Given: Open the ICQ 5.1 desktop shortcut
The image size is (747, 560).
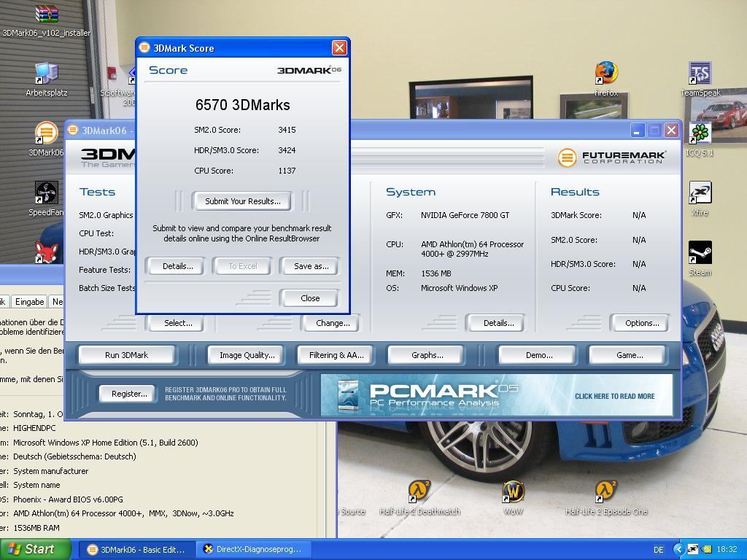Looking at the screenshot, I should tap(700, 133).
